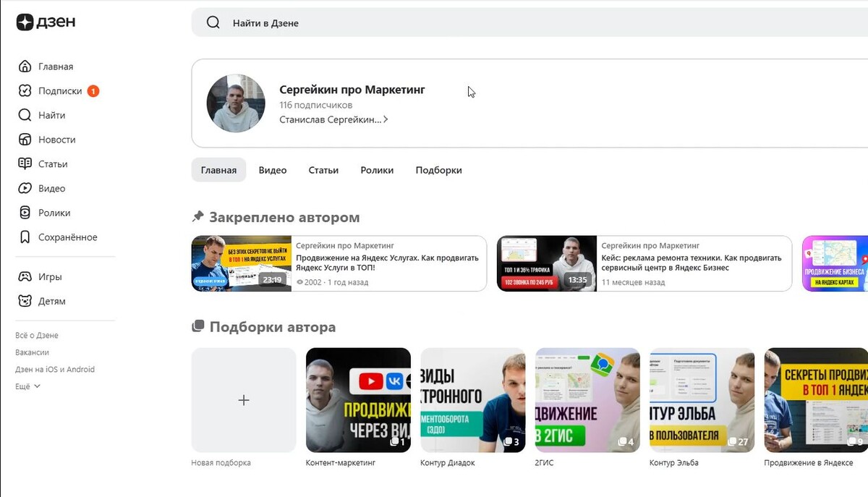
Task: Switch to the Статьи channel tab
Action: pos(323,170)
